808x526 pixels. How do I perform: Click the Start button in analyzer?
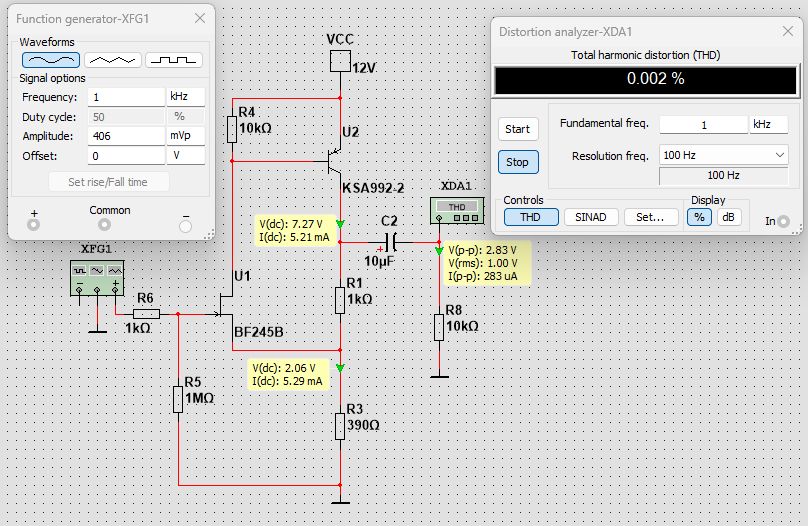[518, 129]
